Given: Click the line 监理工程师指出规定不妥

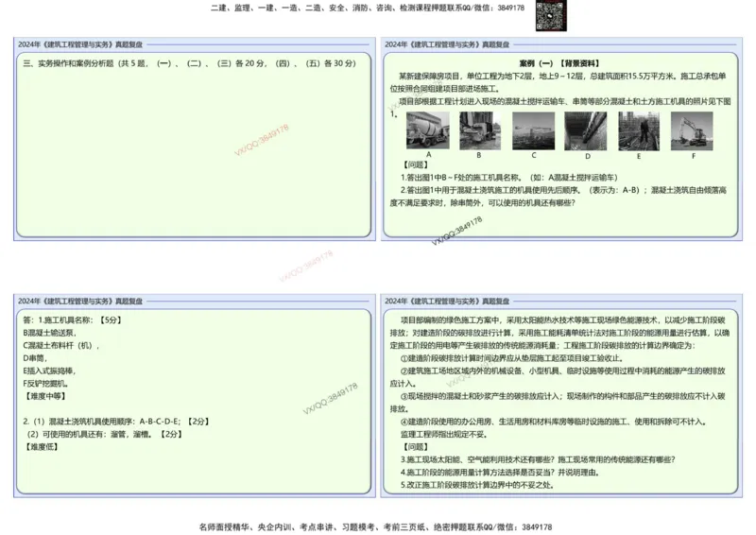Looking at the screenshot, I should tap(444, 434).
